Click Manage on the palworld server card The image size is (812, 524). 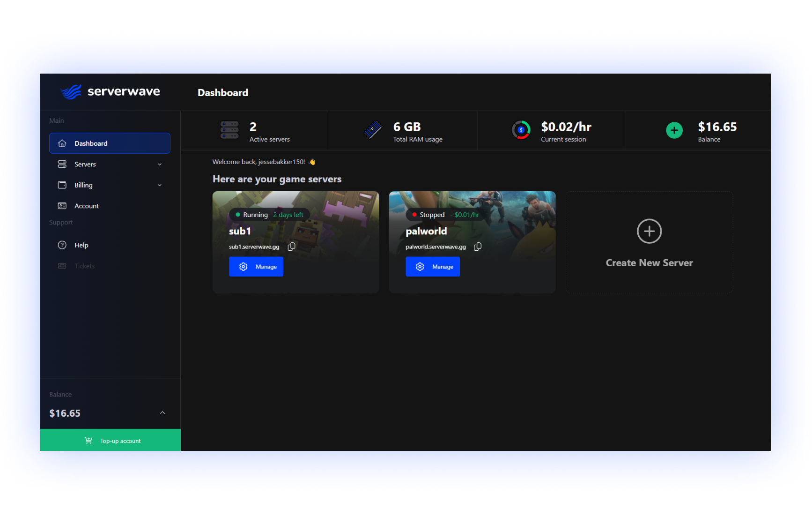432,266
